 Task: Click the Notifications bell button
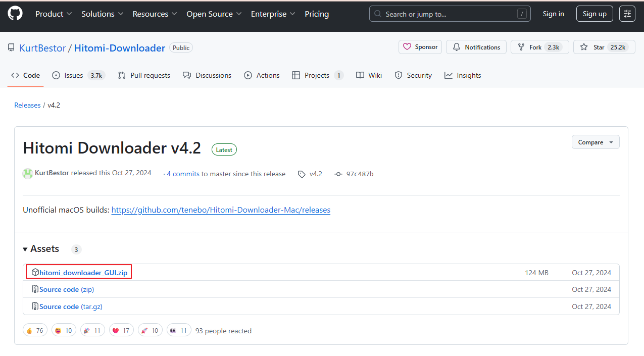(476, 47)
